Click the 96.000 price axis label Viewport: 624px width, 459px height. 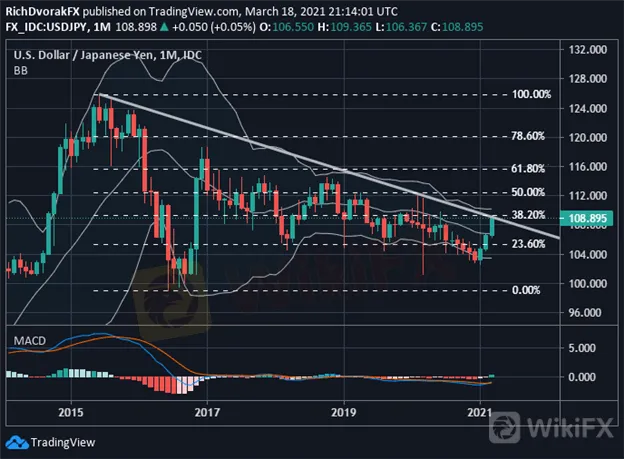(585, 313)
